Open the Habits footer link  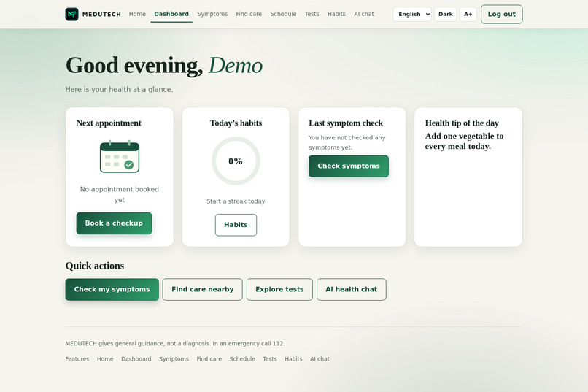293,359
